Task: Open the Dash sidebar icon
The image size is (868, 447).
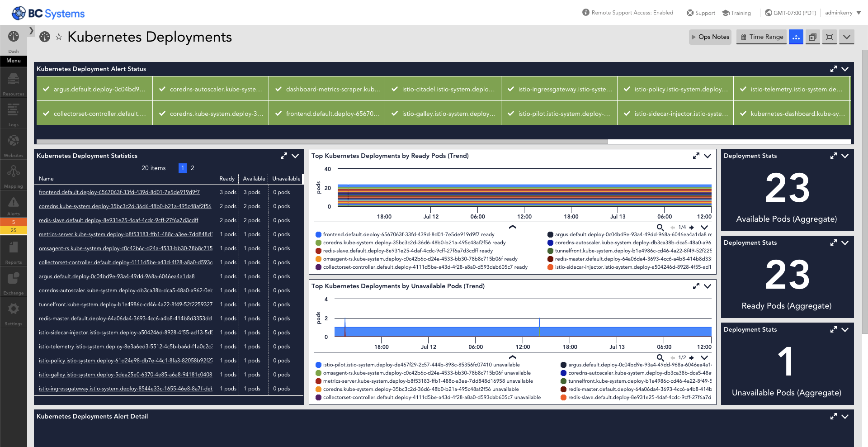Action: [x=14, y=41]
